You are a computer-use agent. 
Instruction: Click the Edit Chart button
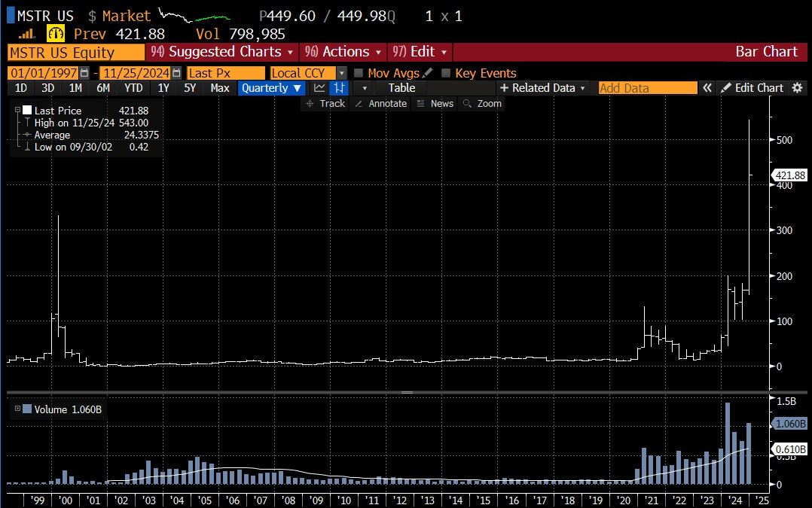coord(752,88)
